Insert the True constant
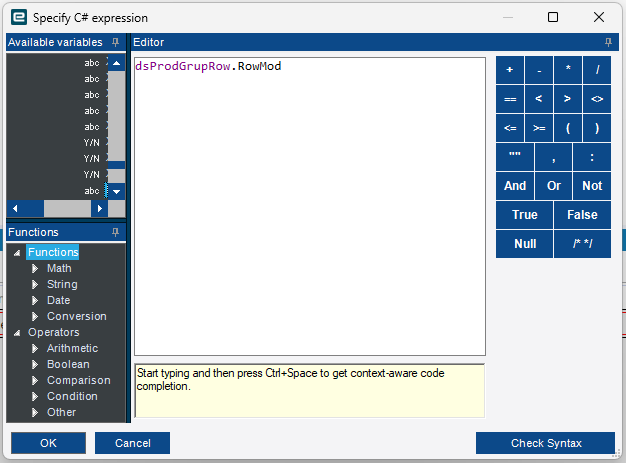This screenshot has height=463, width=626. pos(525,215)
